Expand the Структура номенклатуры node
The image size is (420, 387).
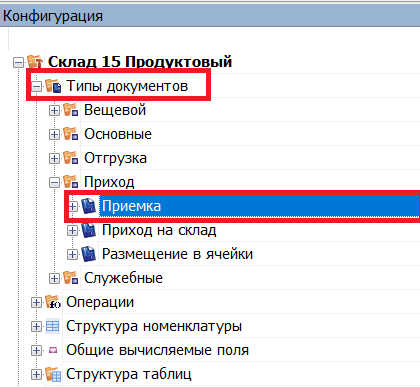point(36,326)
